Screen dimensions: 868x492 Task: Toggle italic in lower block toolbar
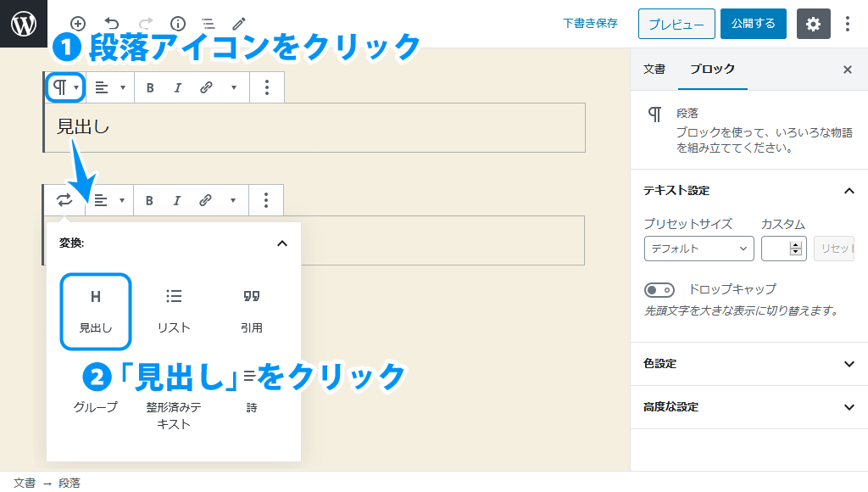pyautogui.click(x=176, y=200)
